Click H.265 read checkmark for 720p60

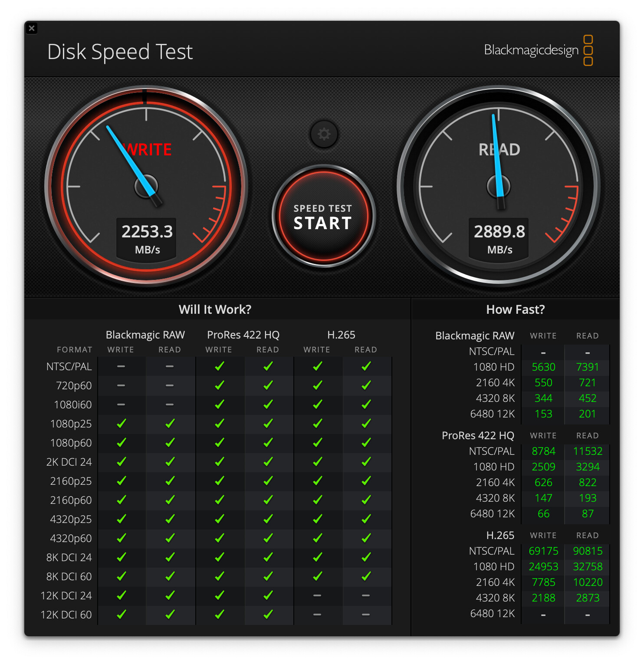pyautogui.click(x=366, y=385)
